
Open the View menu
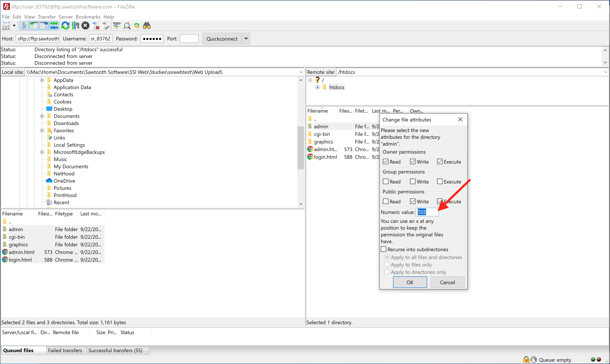[29, 16]
